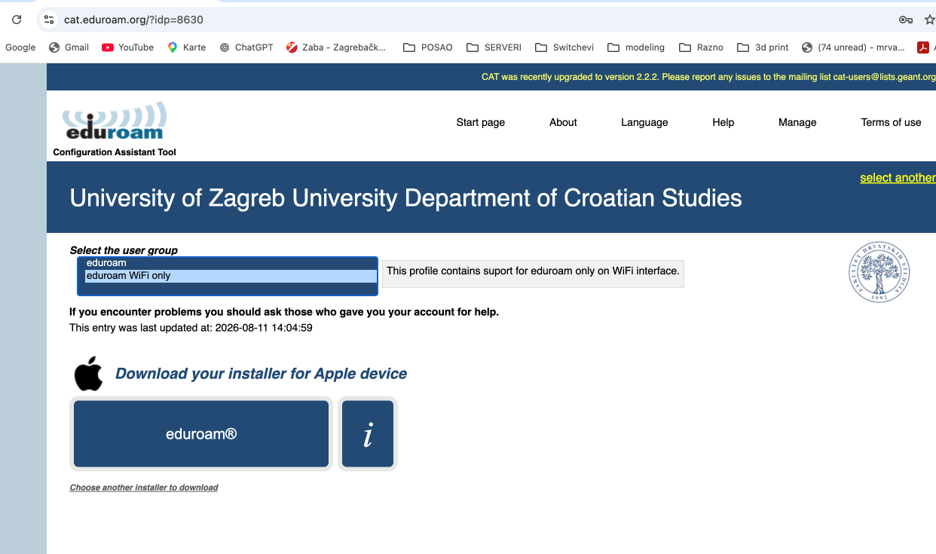Choose another installer to download

pyautogui.click(x=144, y=488)
